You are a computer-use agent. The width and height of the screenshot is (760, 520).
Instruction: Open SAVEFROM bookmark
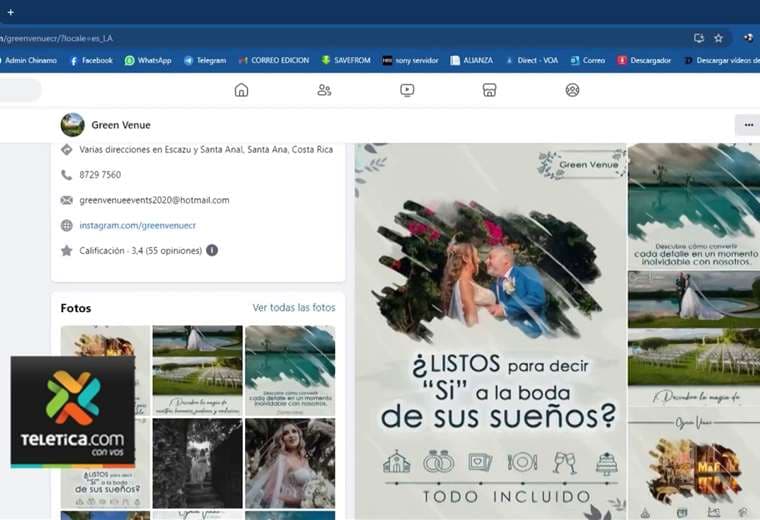pyautogui.click(x=346, y=60)
